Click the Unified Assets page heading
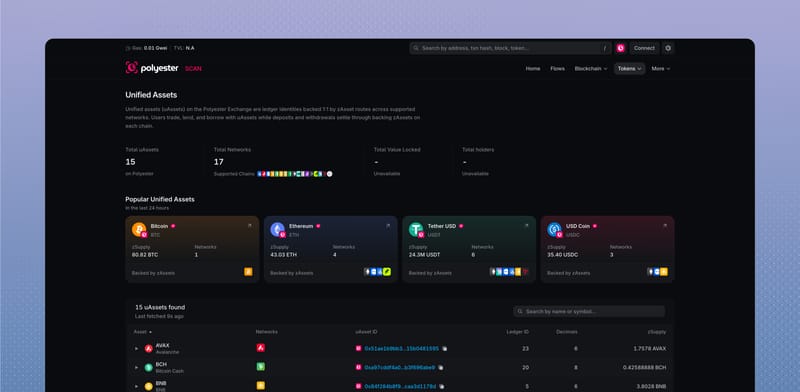The image size is (800, 392). pos(151,95)
